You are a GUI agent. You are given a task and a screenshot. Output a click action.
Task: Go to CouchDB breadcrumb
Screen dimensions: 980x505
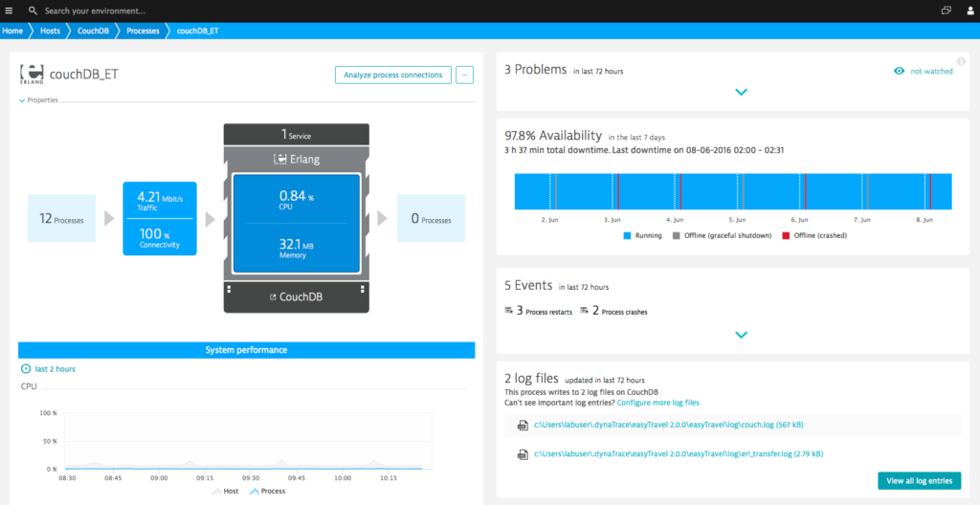(93, 31)
